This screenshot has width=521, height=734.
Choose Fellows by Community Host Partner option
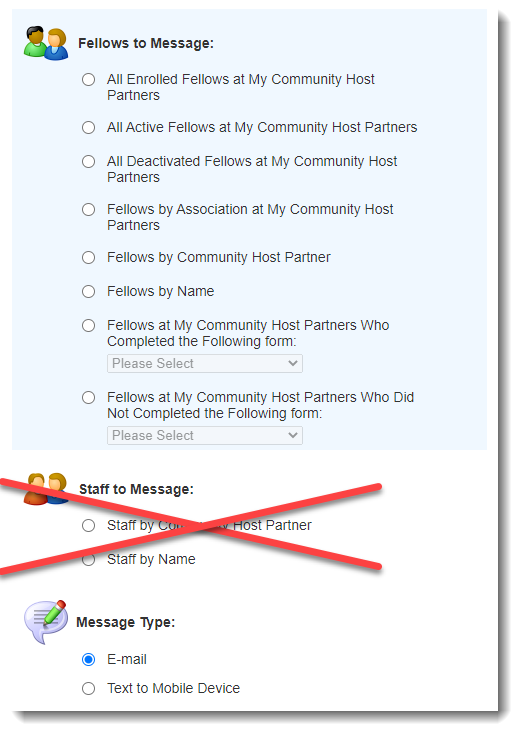[88, 257]
